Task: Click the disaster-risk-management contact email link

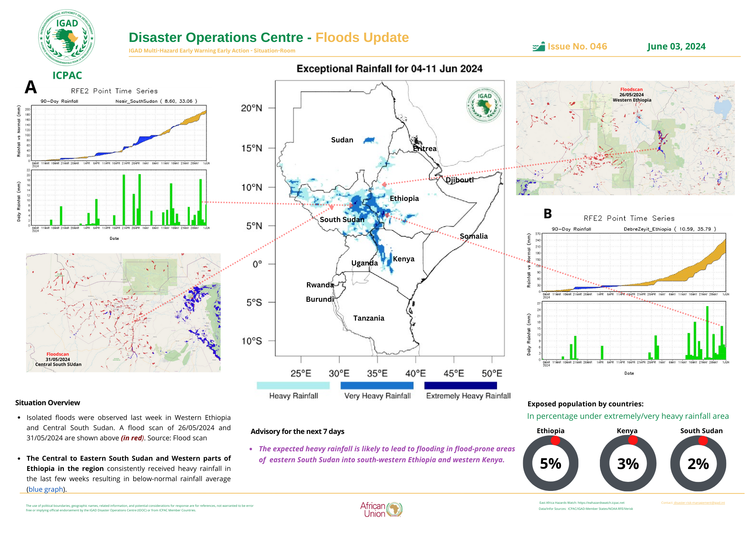Action: (x=699, y=503)
